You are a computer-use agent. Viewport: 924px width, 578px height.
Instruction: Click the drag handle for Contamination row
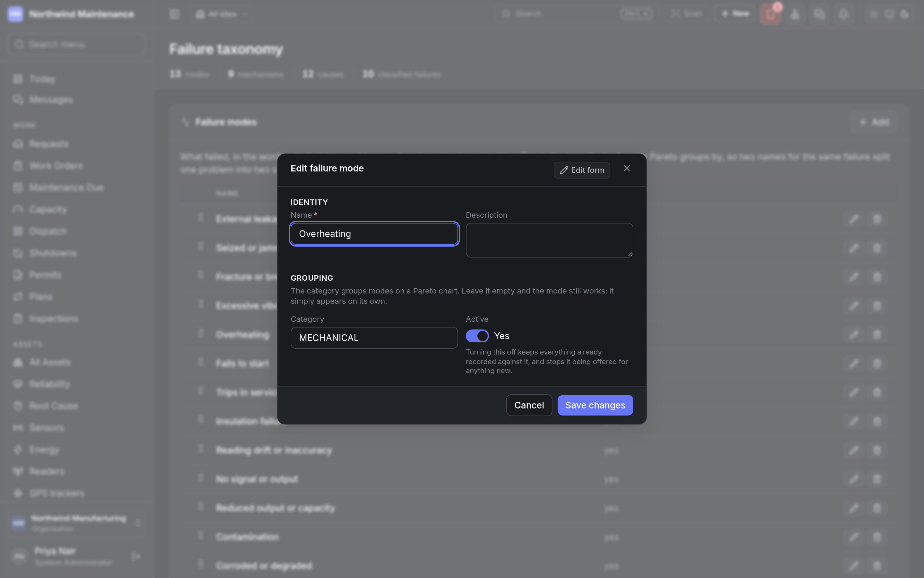[x=201, y=536]
